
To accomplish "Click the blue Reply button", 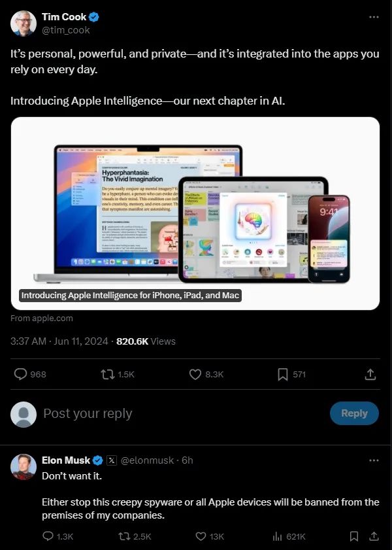I will [354, 413].
